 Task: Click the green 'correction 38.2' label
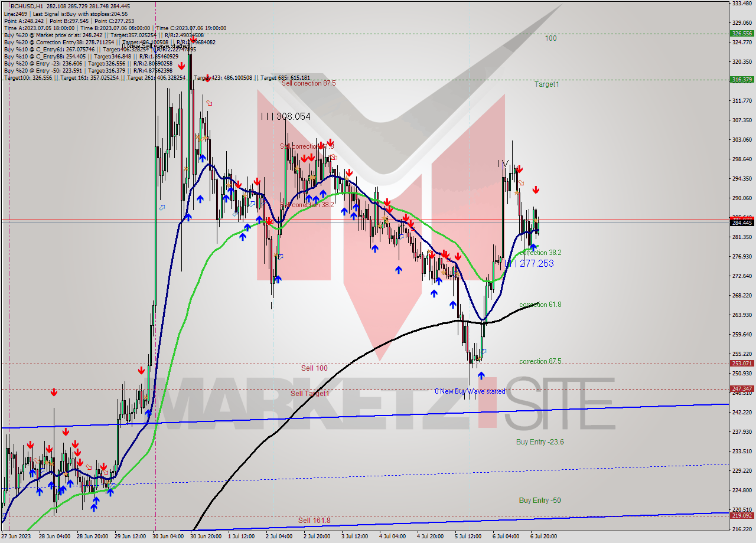(x=540, y=252)
